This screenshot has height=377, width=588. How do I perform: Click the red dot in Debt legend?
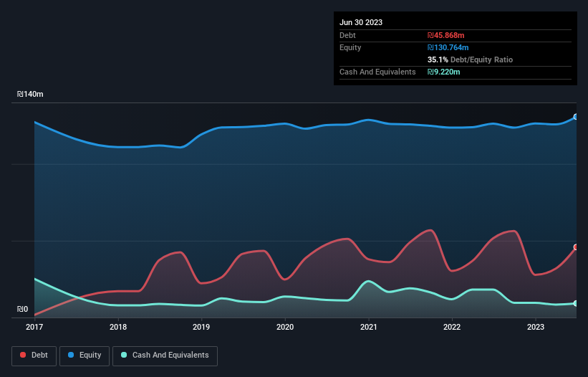click(23, 355)
